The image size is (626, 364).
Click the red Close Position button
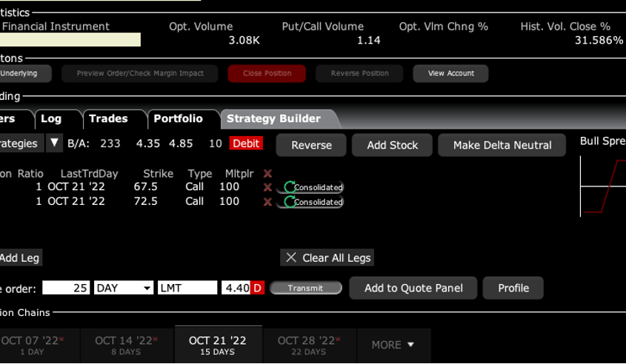tap(267, 73)
